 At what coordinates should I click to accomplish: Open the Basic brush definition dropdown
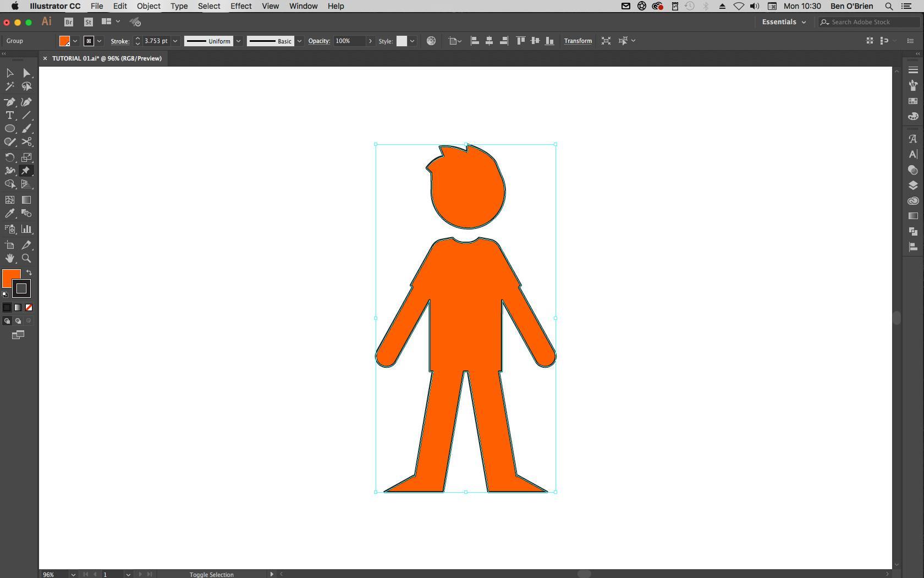coord(299,41)
